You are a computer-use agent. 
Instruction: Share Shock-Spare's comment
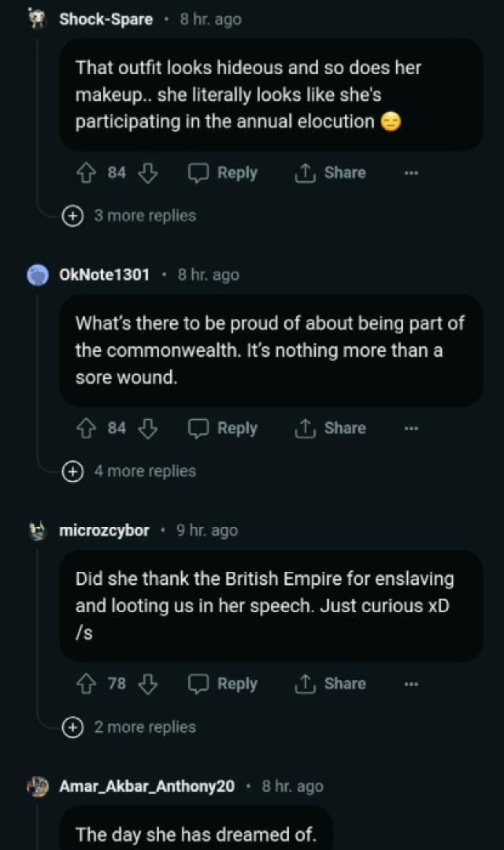(330, 173)
